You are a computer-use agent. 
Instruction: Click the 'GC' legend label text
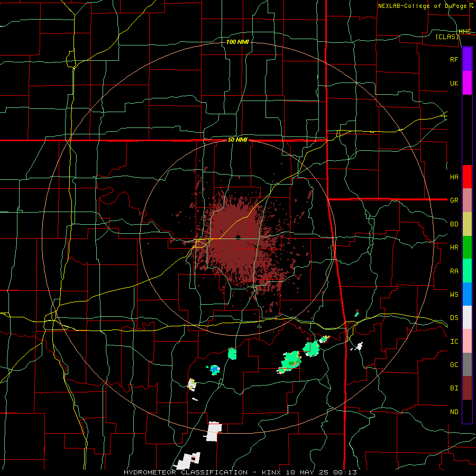pyautogui.click(x=454, y=365)
